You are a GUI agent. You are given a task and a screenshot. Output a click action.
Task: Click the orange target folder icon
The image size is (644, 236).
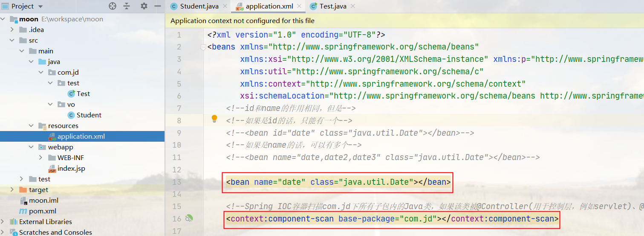(x=23, y=190)
